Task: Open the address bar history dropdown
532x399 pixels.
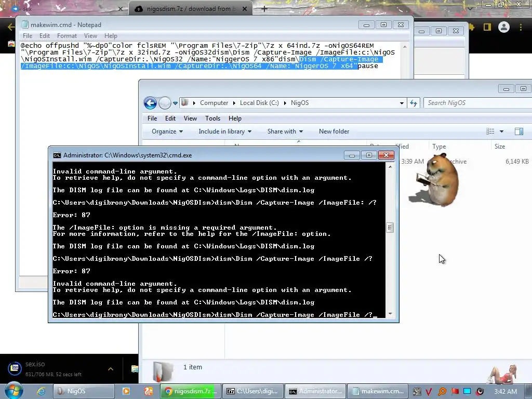Action: click(402, 103)
